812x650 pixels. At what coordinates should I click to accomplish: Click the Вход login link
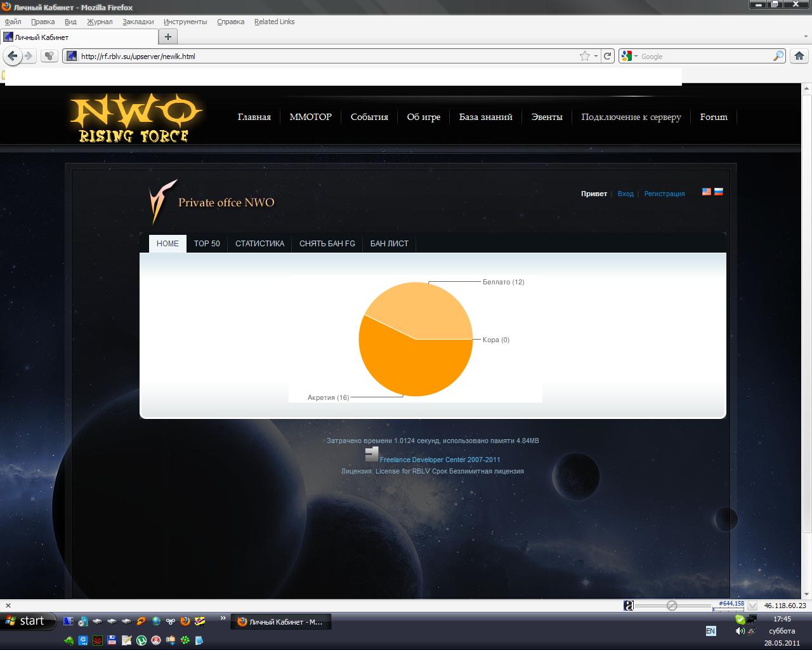tap(625, 194)
